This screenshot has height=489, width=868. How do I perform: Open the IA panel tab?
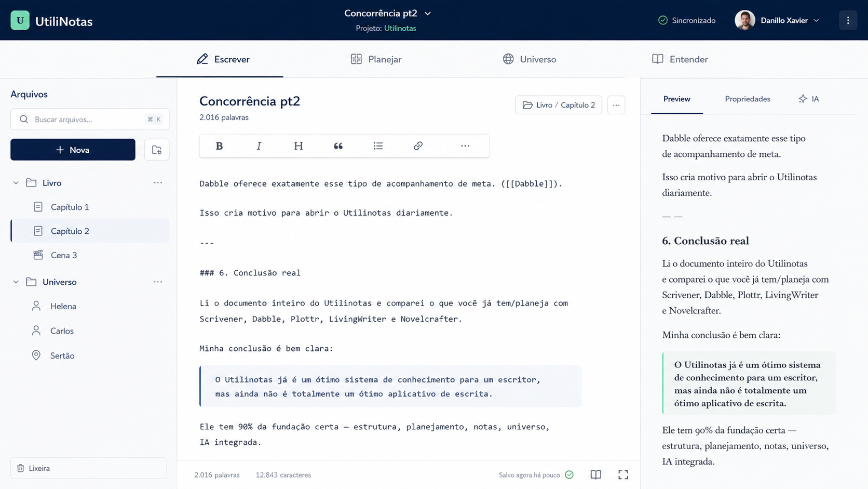click(809, 99)
